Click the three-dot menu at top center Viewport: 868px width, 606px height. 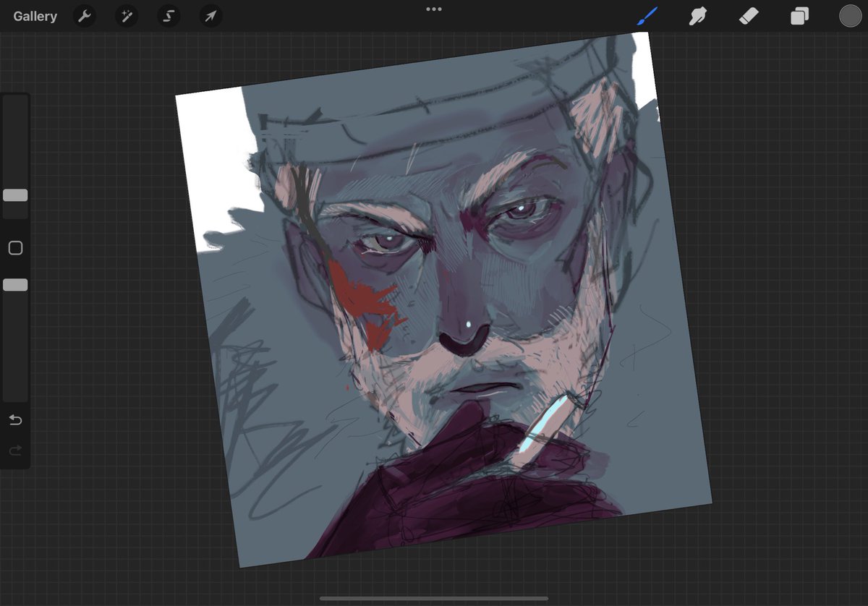[434, 9]
